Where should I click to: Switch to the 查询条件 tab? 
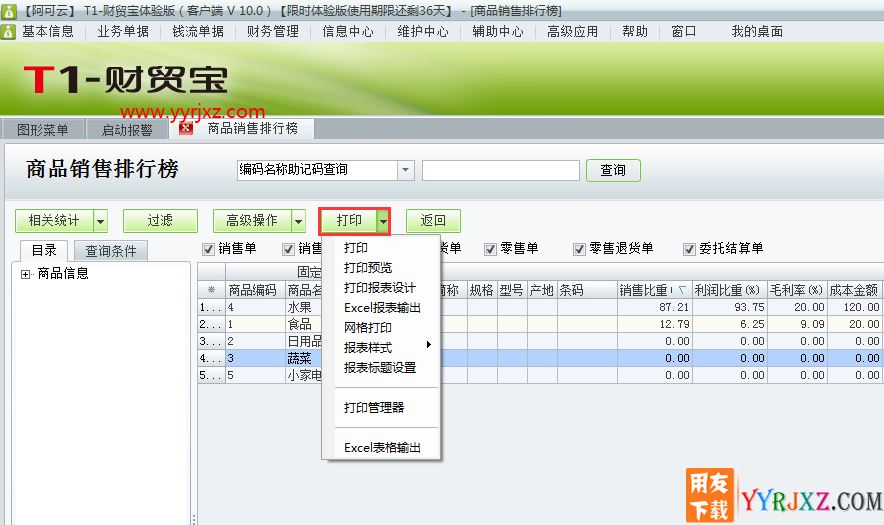pos(110,251)
